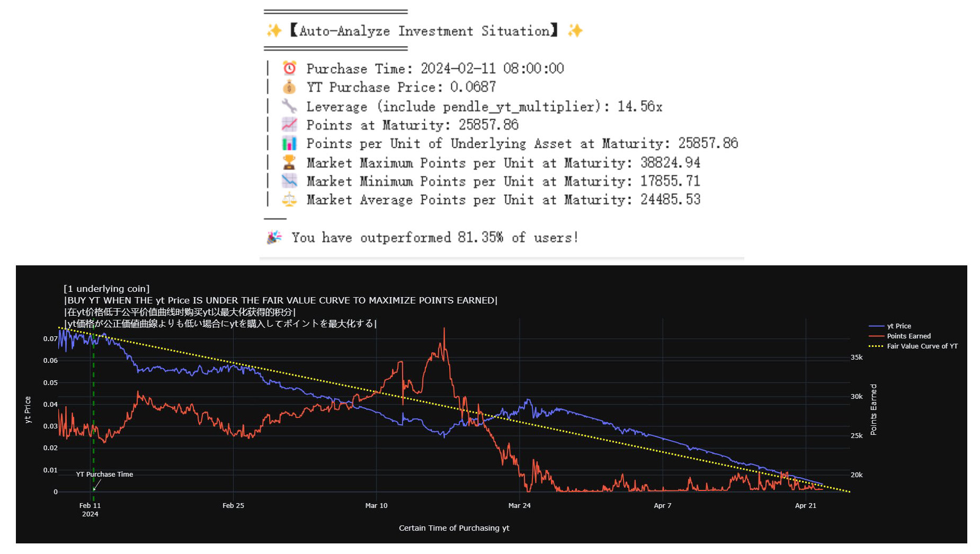Click the Mar 10 x-axis tick label

point(376,506)
